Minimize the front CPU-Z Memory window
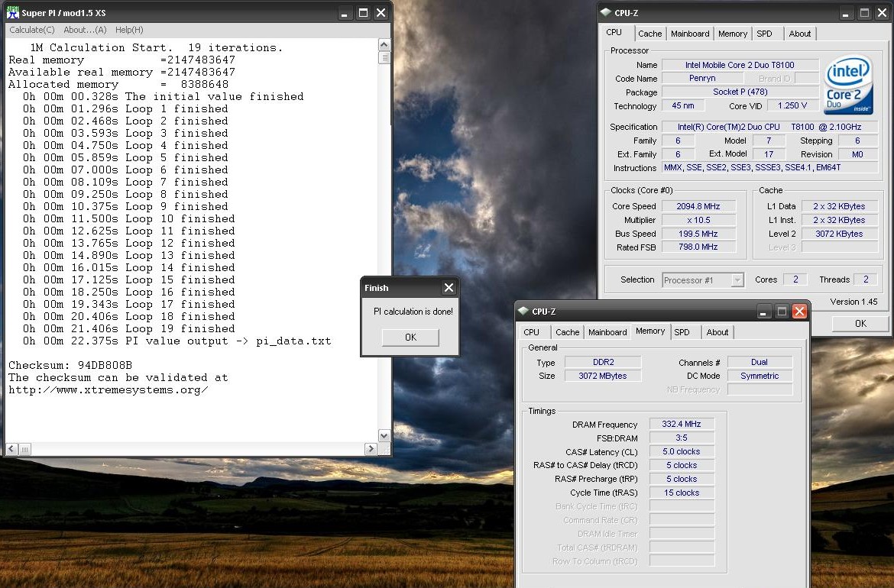Screen dimensions: 894x588 click(763, 311)
